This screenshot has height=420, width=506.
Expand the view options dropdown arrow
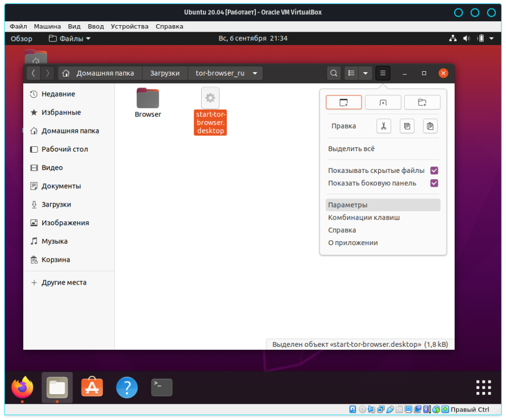365,73
